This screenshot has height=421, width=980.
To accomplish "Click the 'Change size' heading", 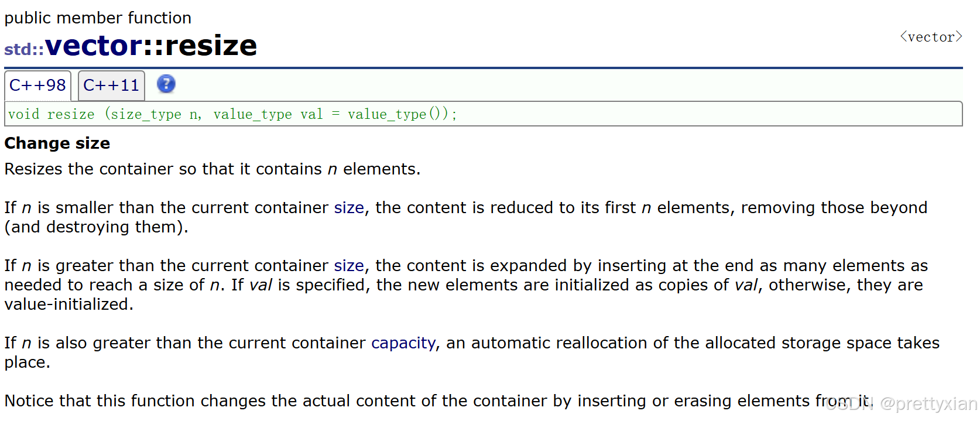I will tap(57, 143).
